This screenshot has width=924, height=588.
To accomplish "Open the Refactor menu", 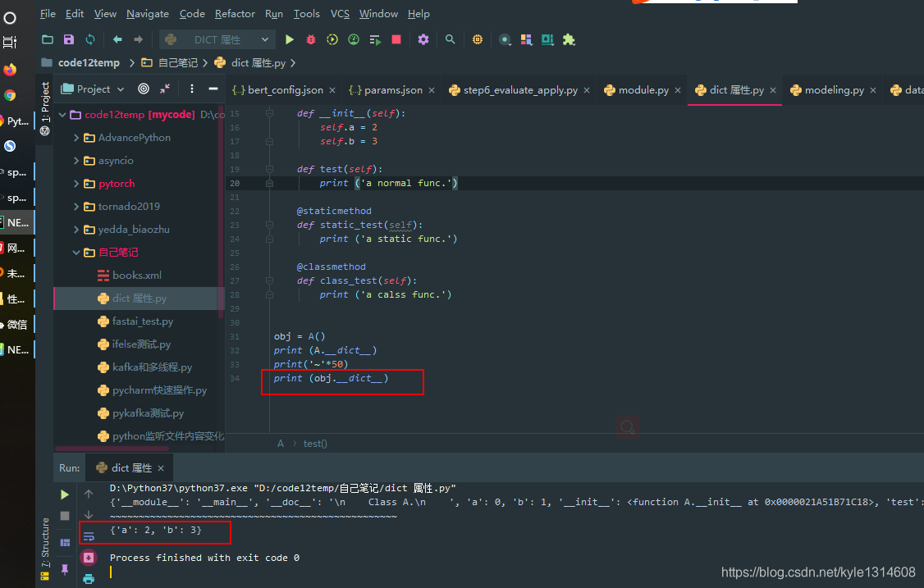I will point(235,14).
